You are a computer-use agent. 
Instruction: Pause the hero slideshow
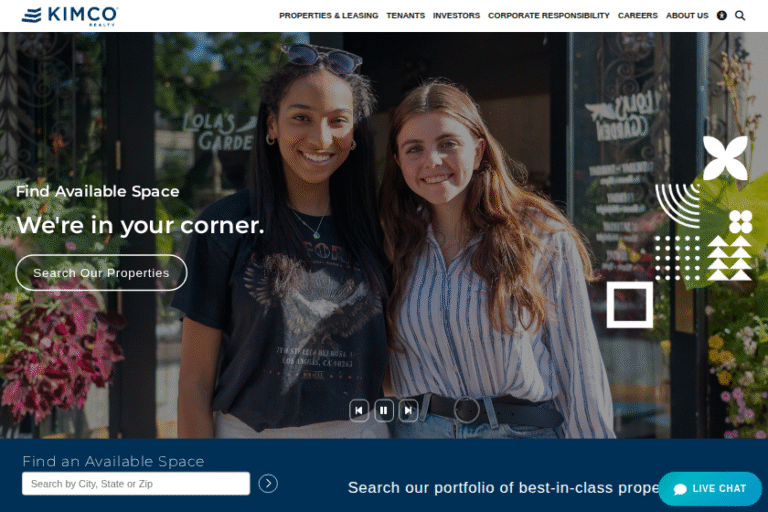point(384,411)
